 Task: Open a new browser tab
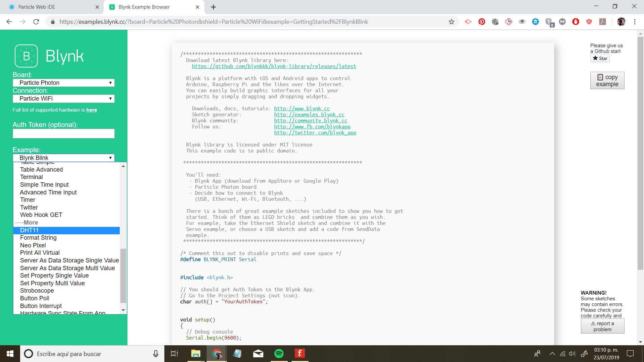(213, 7)
